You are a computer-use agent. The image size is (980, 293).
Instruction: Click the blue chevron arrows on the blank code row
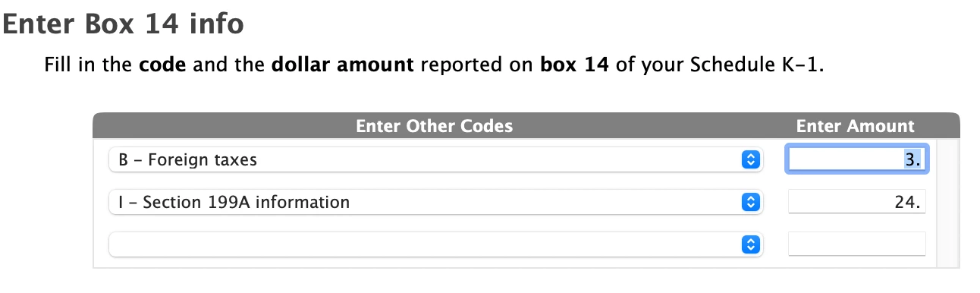(749, 245)
